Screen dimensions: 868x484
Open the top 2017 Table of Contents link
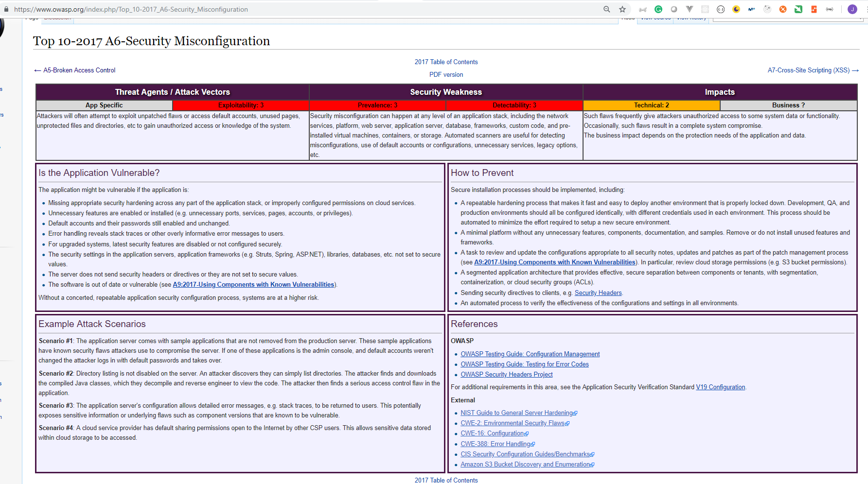446,62
